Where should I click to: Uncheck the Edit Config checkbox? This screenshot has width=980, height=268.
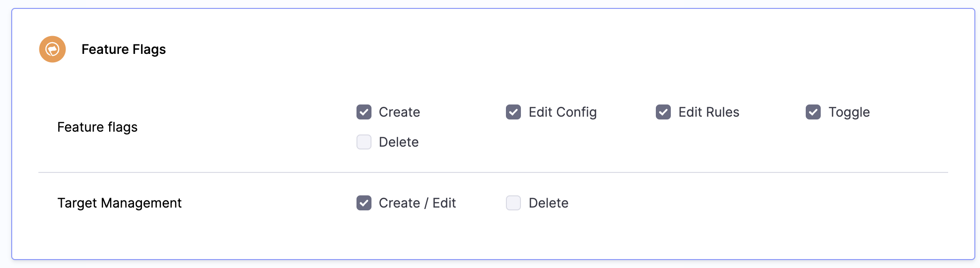(x=513, y=112)
